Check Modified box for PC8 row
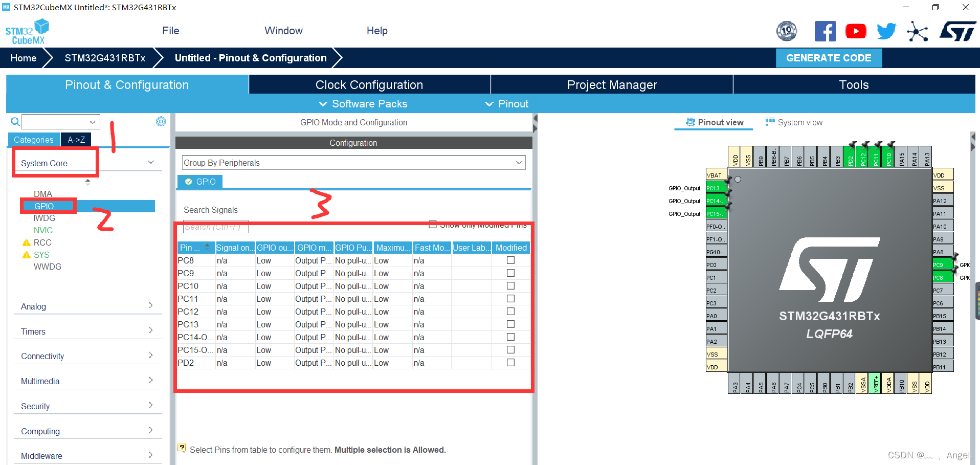Image resolution: width=980 pixels, height=465 pixels. click(x=510, y=260)
